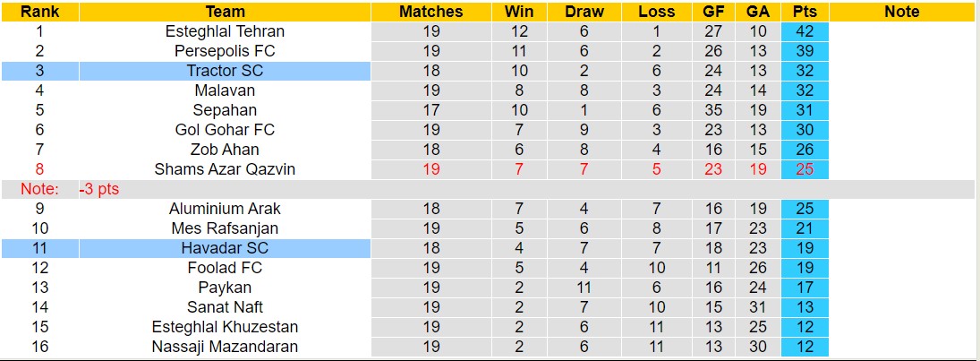Viewport: 980px width, 361px height.
Task: Click the GF column header
Action: (713, 12)
